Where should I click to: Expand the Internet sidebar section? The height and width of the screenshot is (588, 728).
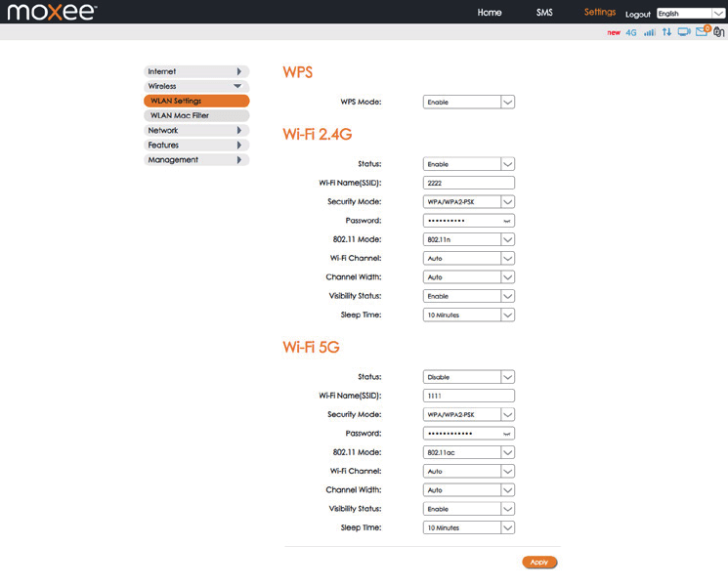click(195, 71)
